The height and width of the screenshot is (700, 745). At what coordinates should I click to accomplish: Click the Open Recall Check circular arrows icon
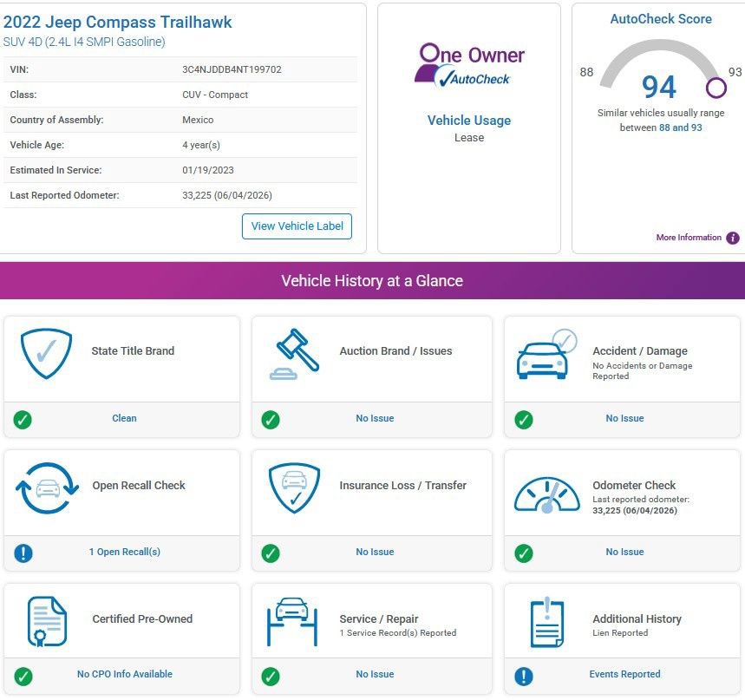(47, 488)
